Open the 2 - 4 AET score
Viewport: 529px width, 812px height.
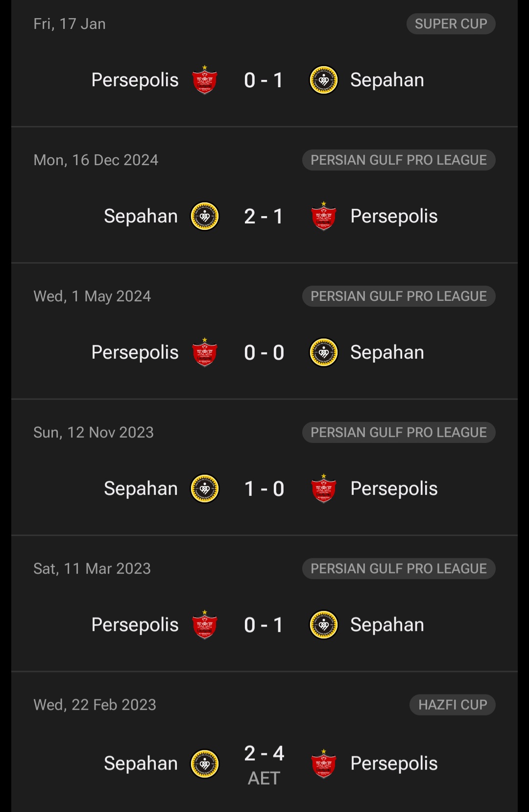pyautogui.click(x=264, y=764)
